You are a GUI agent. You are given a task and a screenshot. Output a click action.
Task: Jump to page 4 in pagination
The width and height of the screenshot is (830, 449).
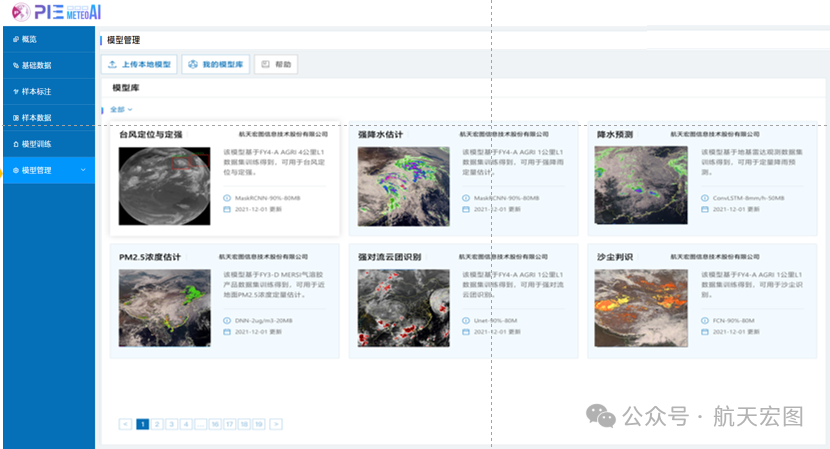186,424
